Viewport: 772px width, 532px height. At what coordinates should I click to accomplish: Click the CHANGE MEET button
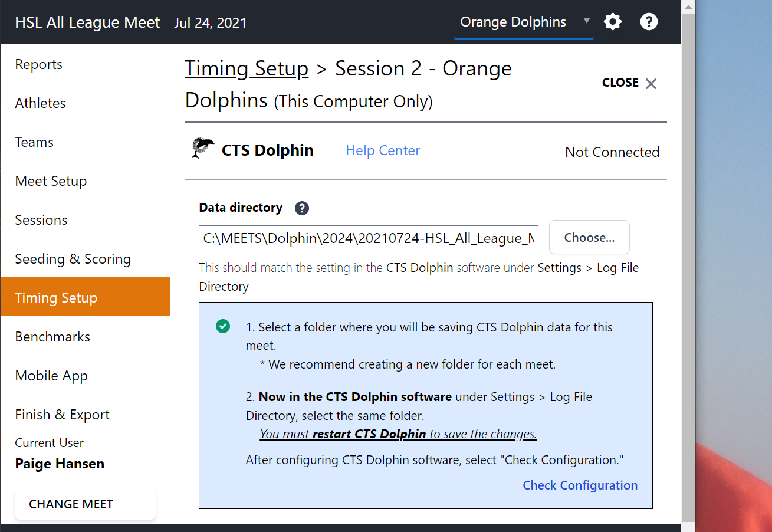85,504
